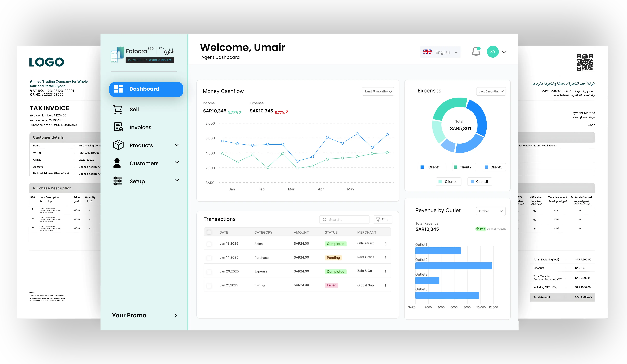Change the Revenue by Outlet month from October
The image size is (627, 364).
coord(490,211)
